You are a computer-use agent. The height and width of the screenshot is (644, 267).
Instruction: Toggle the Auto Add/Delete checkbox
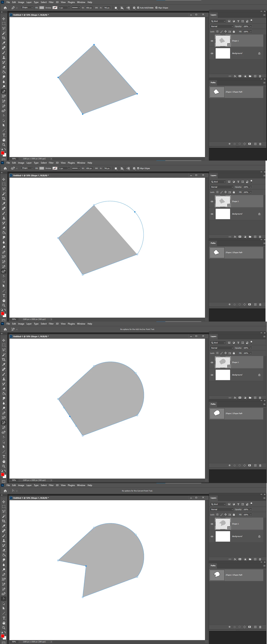click(138, 8)
